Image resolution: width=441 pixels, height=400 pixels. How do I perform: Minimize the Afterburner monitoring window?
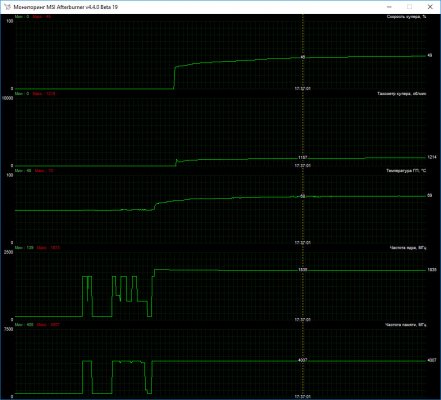click(389, 7)
